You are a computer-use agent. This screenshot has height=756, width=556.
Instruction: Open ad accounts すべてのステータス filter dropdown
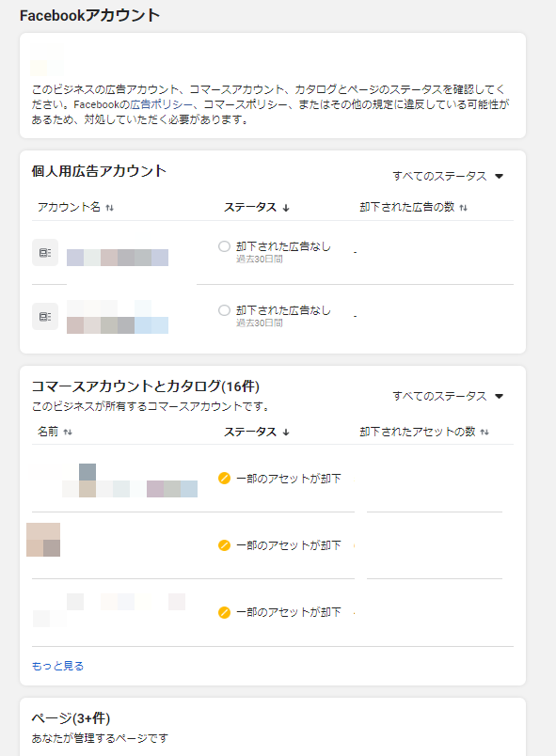(x=448, y=176)
